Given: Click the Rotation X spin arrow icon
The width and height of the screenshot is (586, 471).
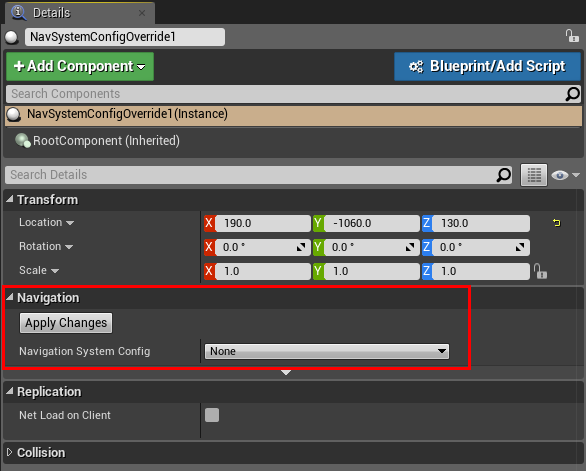Looking at the screenshot, I should point(301,247).
